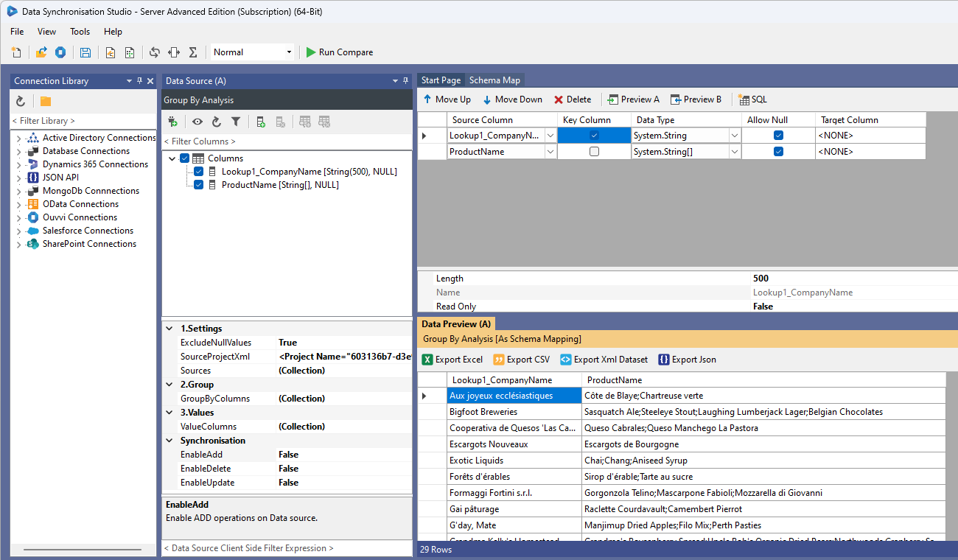Click the Filter Columns input field

pos(287,141)
